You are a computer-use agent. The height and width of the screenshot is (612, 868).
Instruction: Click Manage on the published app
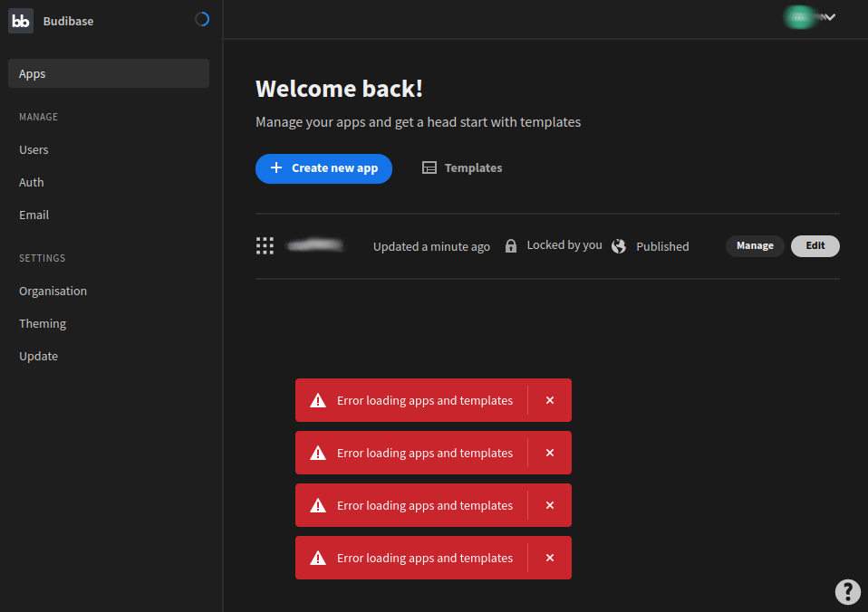(755, 245)
